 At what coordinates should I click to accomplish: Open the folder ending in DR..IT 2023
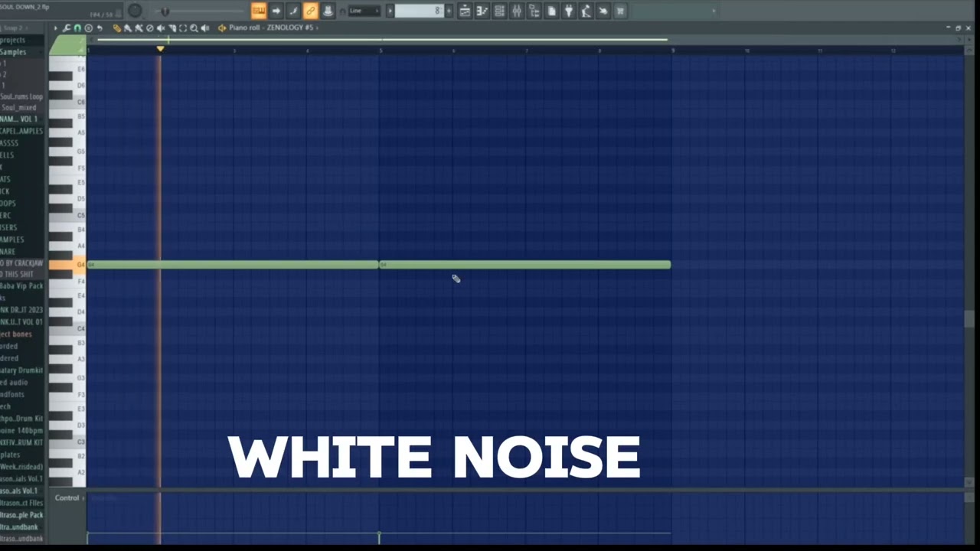tap(21, 310)
